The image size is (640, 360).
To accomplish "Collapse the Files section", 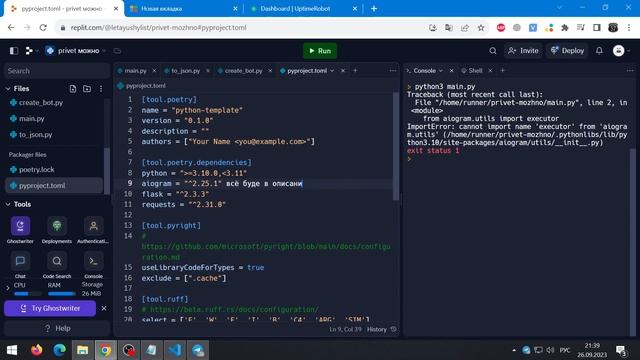I will (x=8, y=89).
